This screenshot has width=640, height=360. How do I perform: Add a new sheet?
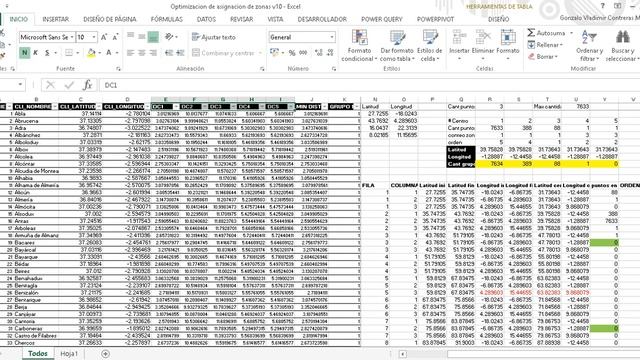tap(105, 353)
